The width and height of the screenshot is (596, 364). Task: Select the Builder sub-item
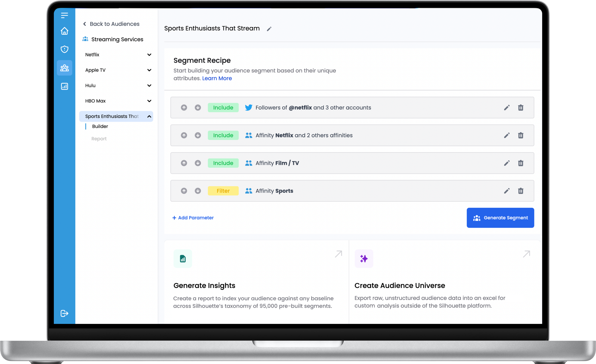point(100,126)
